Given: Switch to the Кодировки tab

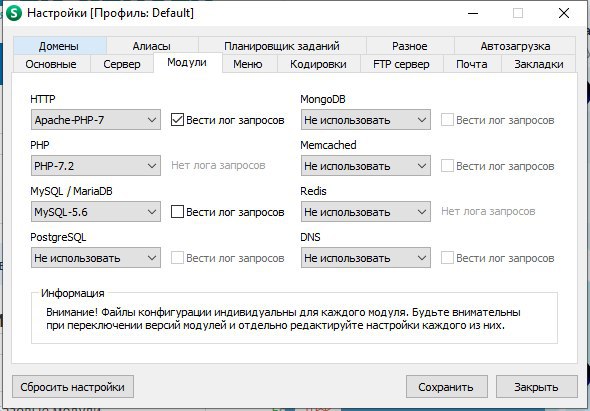Looking at the screenshot, I should (318, 64).
